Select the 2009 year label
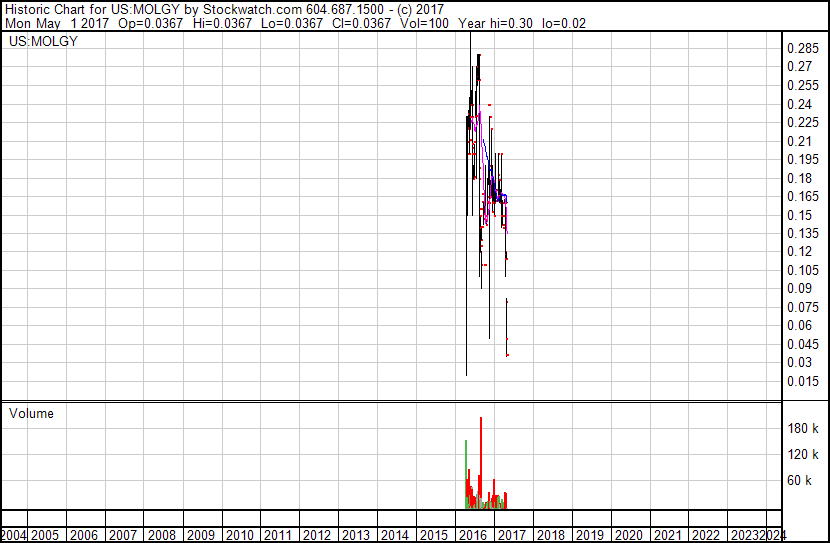Viewport: 830px width, 543px height. (201, 536)
